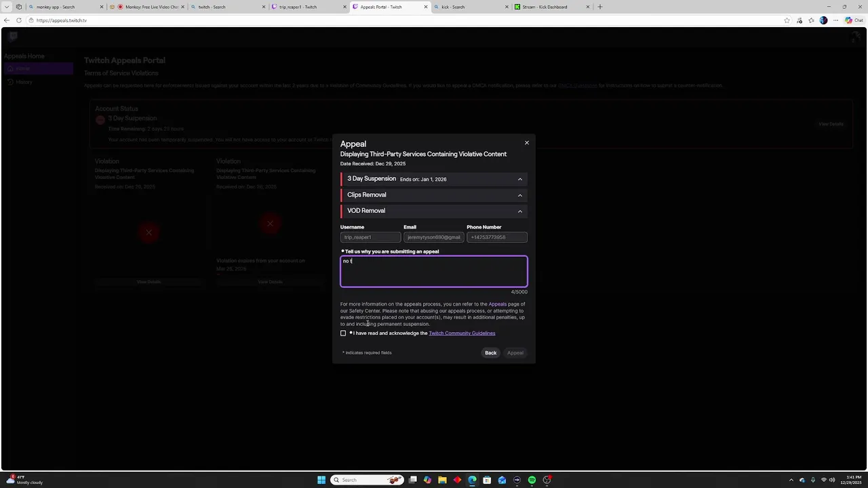868x488 pixels.
Task: Open the Twitch Community Guidelines link
Action: [462, 333]
